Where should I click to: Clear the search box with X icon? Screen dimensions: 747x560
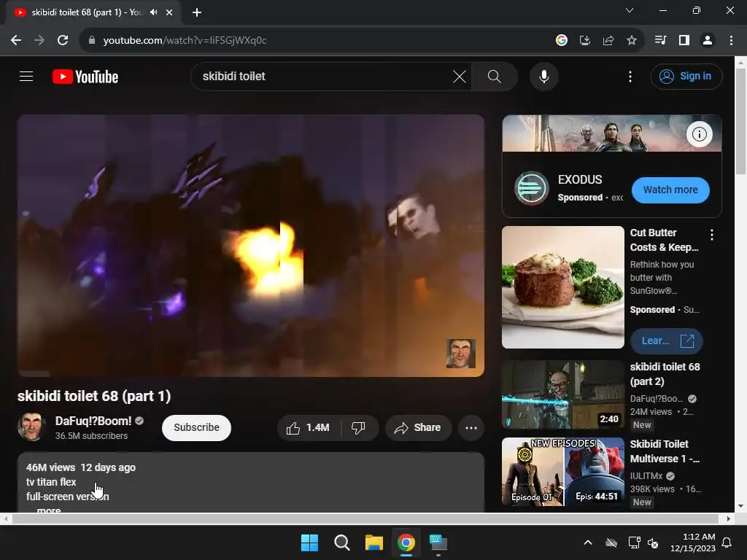tap(460, 76)
